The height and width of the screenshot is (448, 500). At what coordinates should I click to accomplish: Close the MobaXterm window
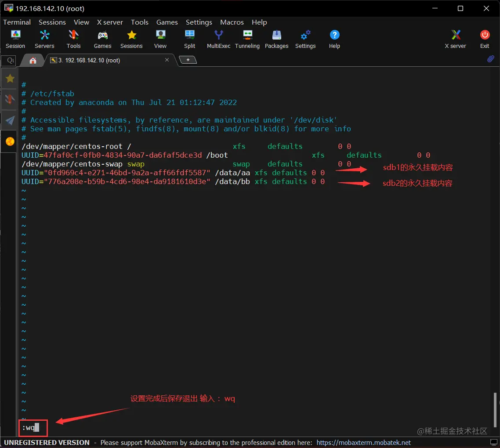coord(486,8)
